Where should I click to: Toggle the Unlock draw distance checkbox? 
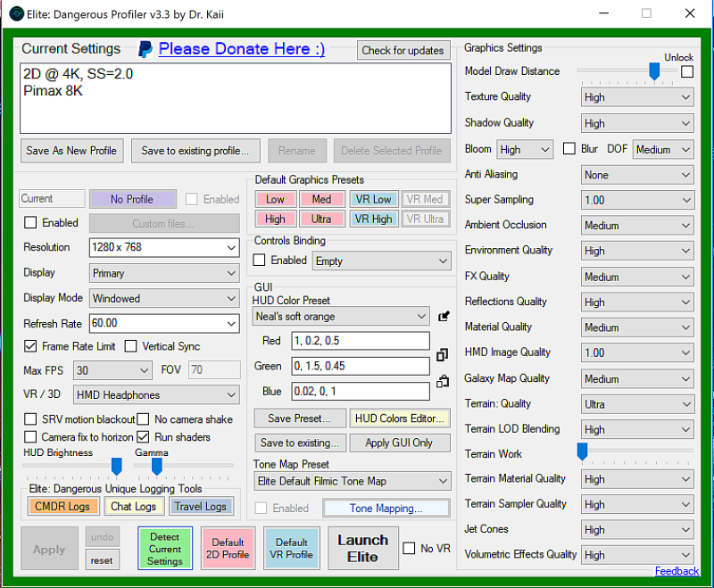pos(687,72)
